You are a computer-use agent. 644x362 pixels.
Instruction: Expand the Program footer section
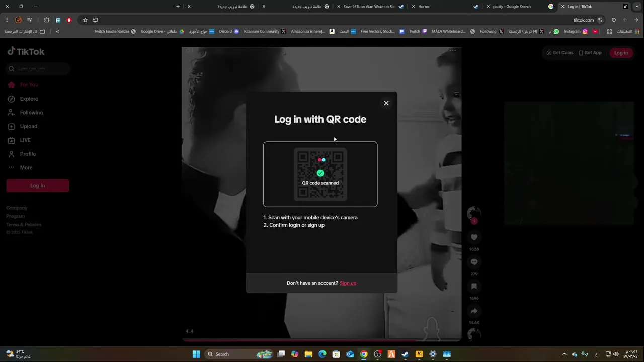(x=15, y=216)
